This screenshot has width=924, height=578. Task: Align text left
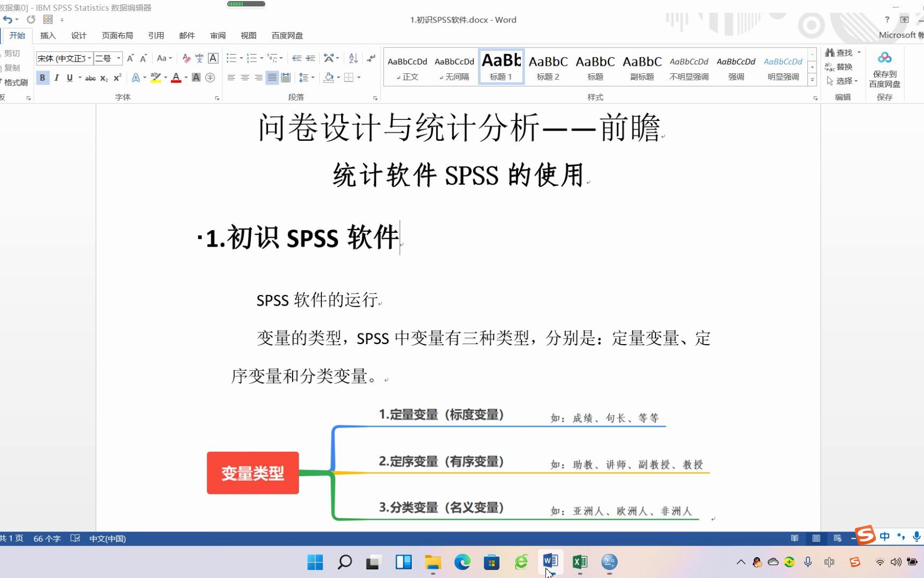pyautogui.click(x=231, y=78)
